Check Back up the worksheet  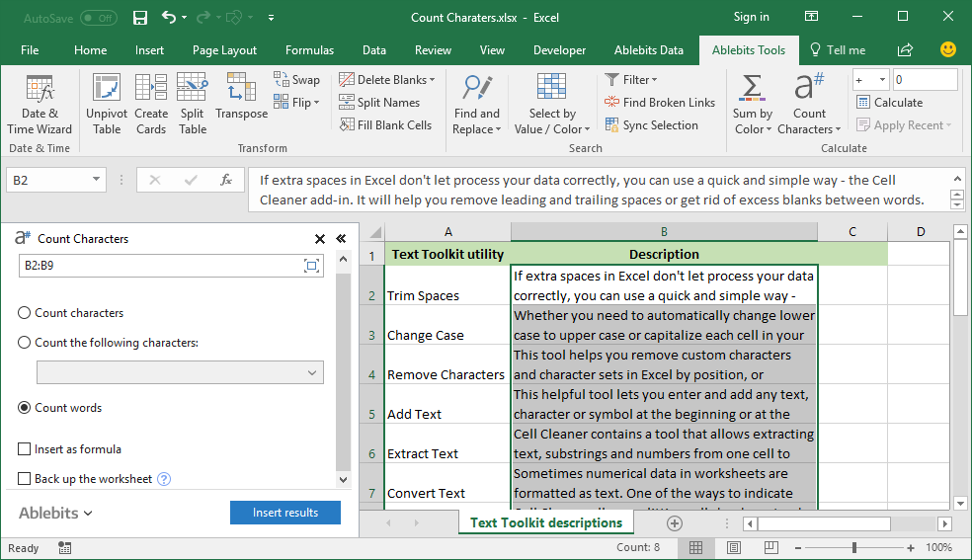pos(24,479)
